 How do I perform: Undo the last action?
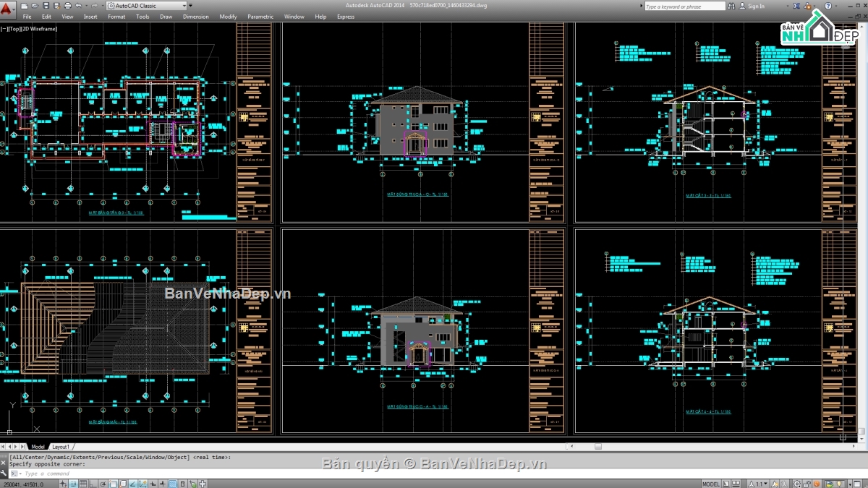tap(78, 6)
